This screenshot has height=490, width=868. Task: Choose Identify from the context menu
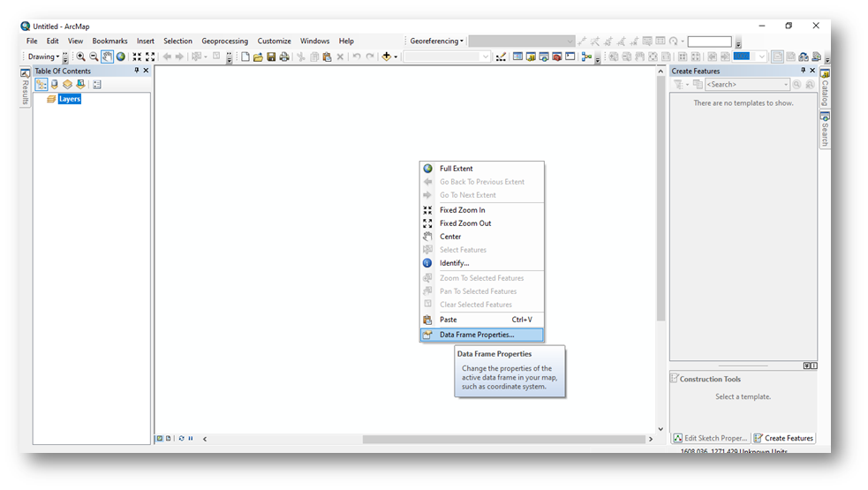pos(481,263)
